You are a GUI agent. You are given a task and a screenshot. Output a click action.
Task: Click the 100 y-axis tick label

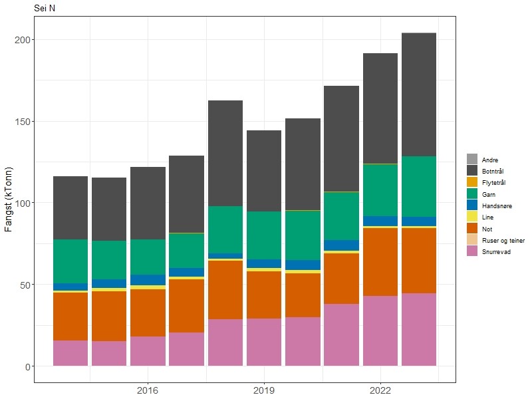[22, 203]
